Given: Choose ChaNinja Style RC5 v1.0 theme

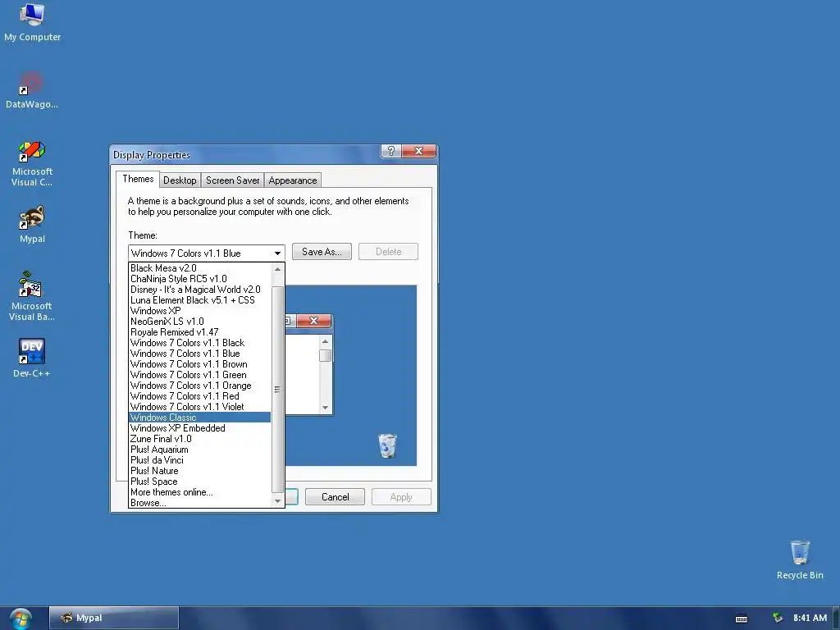Looking at the screenshot, I should click(200, 279).
